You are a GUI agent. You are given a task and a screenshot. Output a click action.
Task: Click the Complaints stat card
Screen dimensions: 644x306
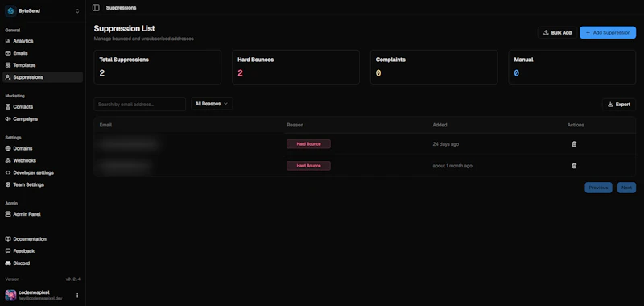(x=434, y=68)
